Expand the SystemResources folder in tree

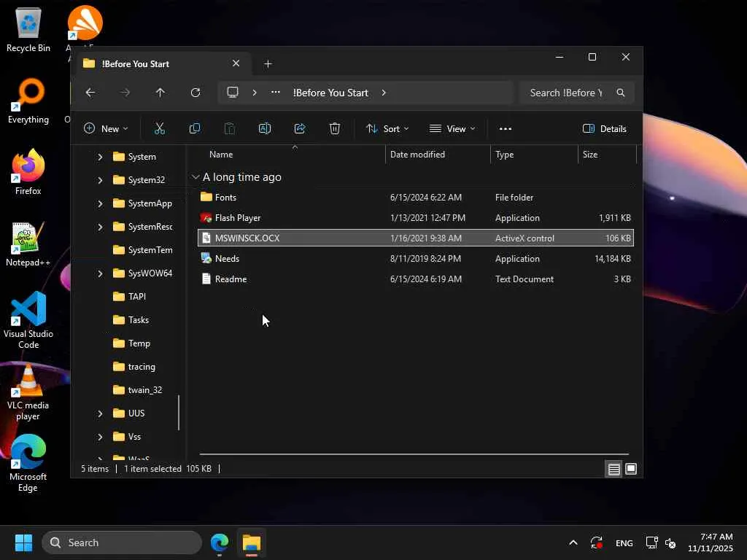click(x=100, y=227)
